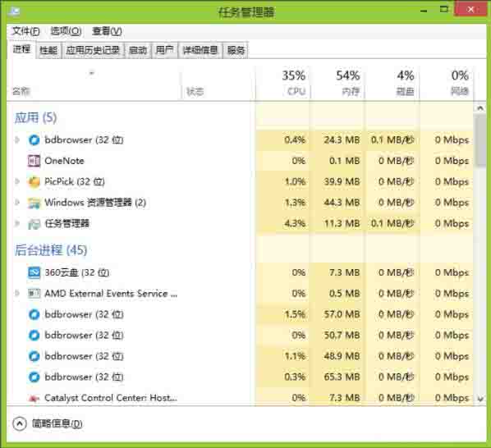
Task: Sort by the 状态 column header
Action: click(x=218, y=83)
